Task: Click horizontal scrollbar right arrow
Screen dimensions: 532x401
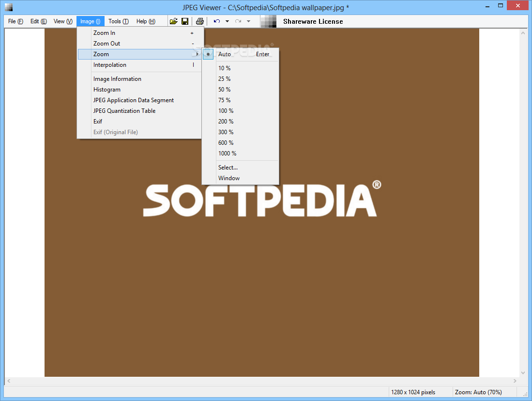Action: (515, 381)
